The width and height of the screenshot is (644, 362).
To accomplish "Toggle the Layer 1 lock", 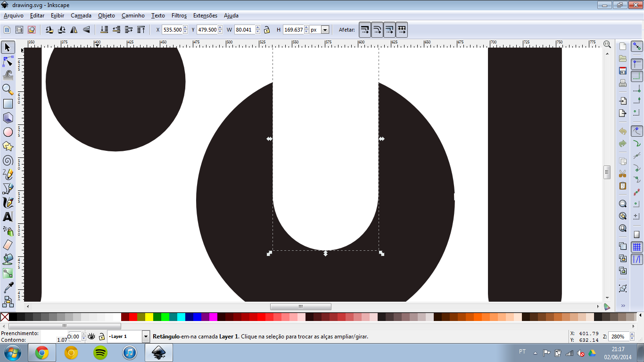I will (101, 337).
